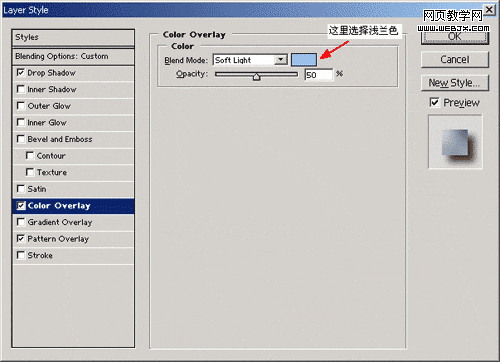
Task: Select the Inner Shadow label
Action: [x=52, y=89]
